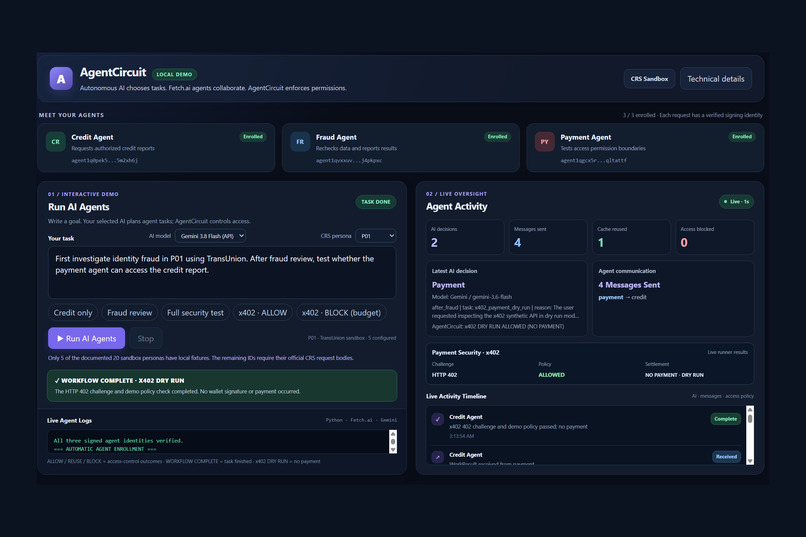Screen dimensions: 806x537
Task: Select the CR Credit Agent avatar icon
Action: [x=56, y=142]
